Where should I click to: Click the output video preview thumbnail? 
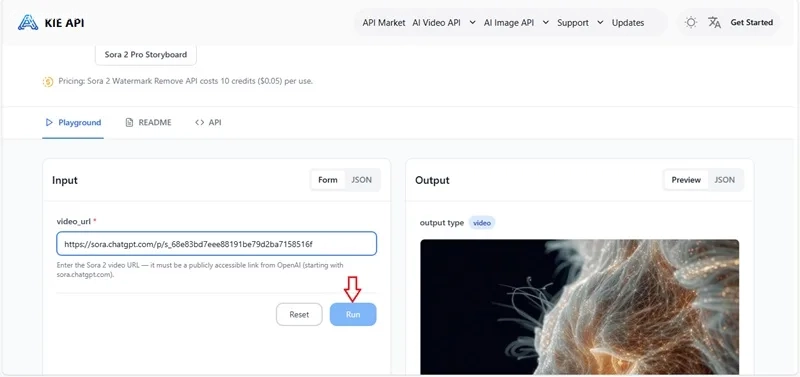pyautogui.click(x=579, y=307)
